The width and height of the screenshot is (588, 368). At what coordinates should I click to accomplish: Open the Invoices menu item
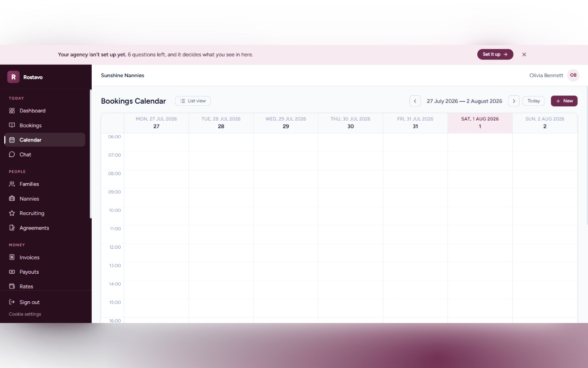tap(44, 257)
